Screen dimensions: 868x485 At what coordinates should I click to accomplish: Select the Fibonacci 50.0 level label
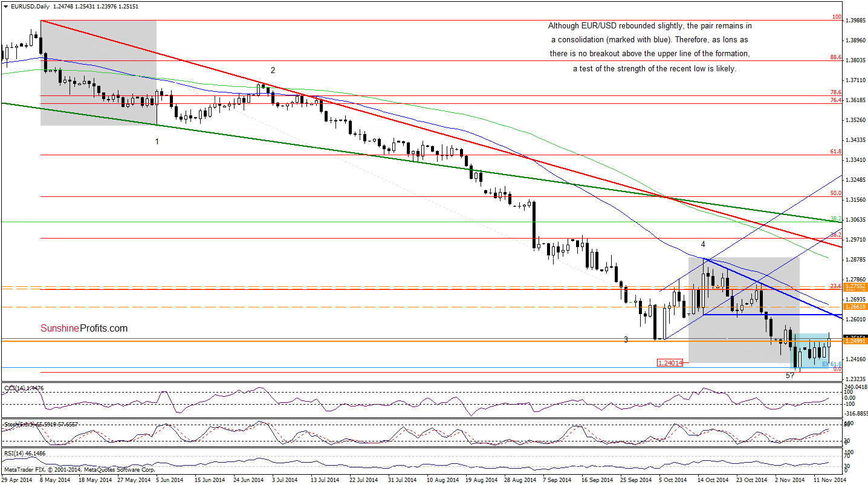[x=836, y=193]
